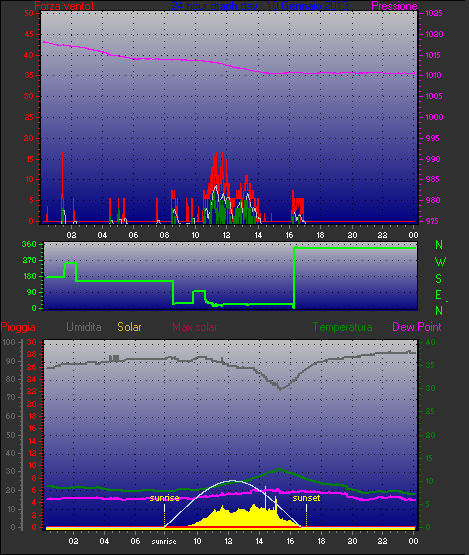Select the Solar legend label

tap(129, 327)
